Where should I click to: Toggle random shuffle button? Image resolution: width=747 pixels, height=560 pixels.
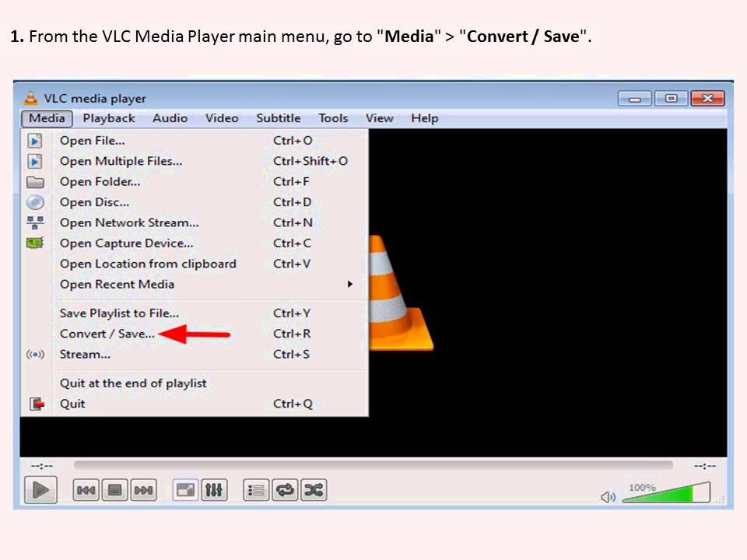click(314, 490)
